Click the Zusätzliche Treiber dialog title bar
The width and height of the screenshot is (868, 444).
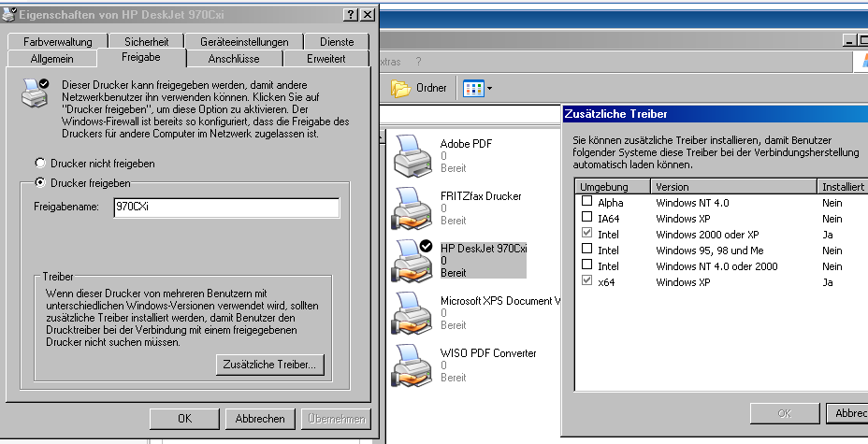(715, 114)
